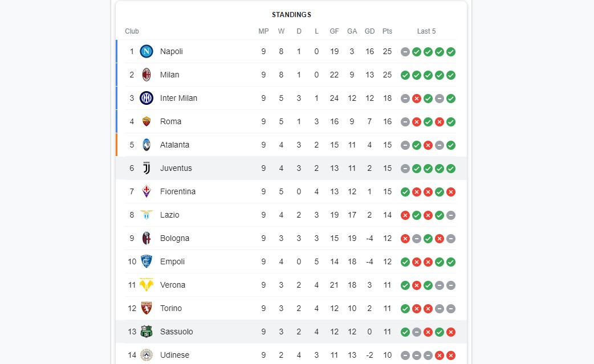Click Lazio's draw icon in Last 5
The height and width of the screenshot is (364, 594).
click(x=451, y=215)
